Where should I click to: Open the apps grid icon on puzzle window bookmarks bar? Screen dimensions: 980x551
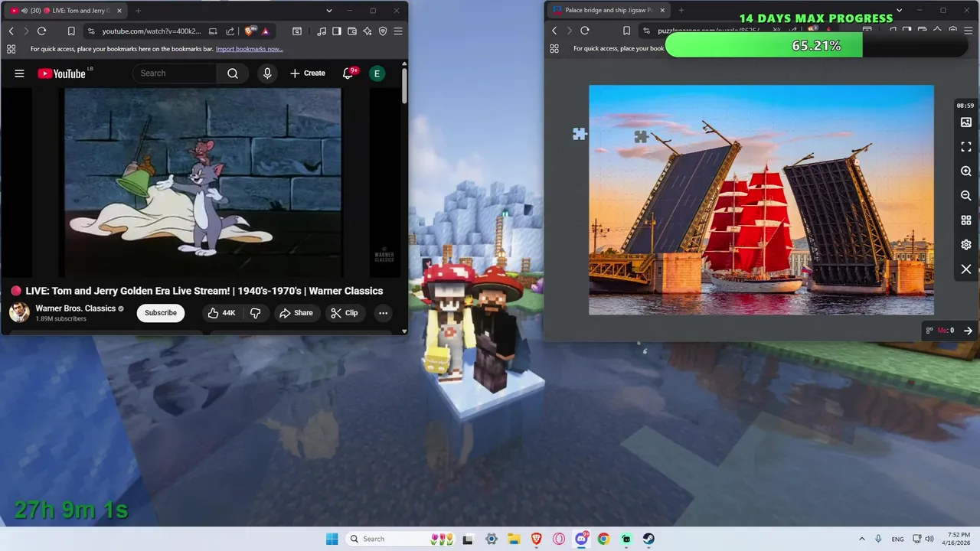(554, 48)
